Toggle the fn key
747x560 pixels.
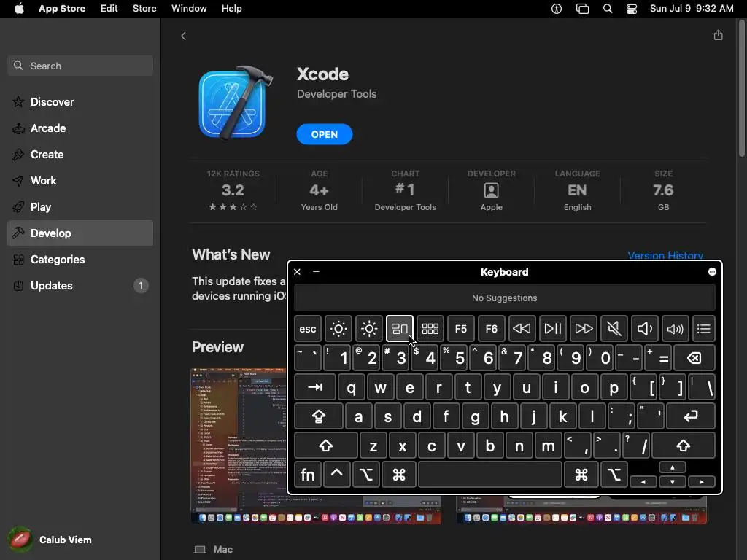[307, 474]
